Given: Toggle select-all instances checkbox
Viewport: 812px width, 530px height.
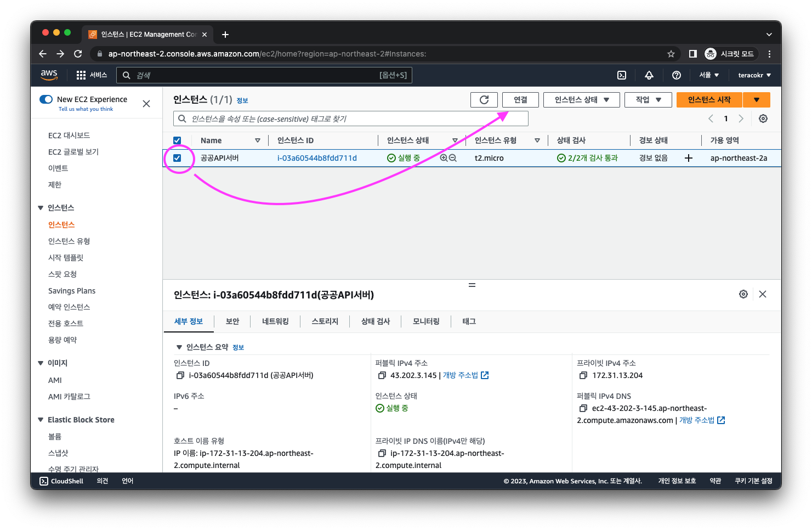Looking at the screenshot, I should [x=177, y=140].
